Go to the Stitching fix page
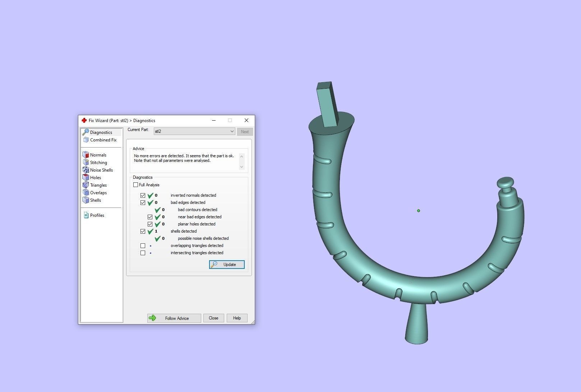Image resolution: width=581 pixels, height=392 pixels. (x=98, y=163)
